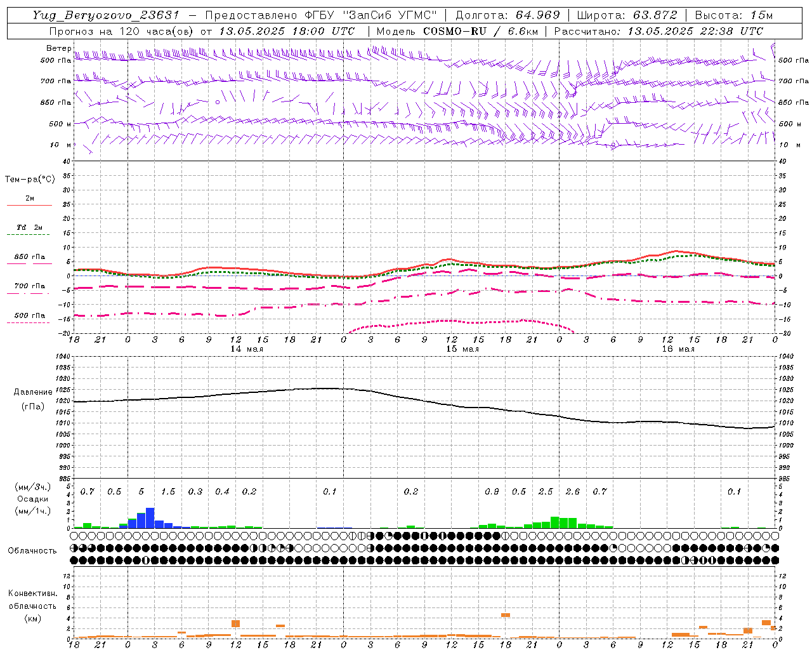Click the Рассчитано: 13.05.2025 22:38 UTC timestamp

coord(658,31)
